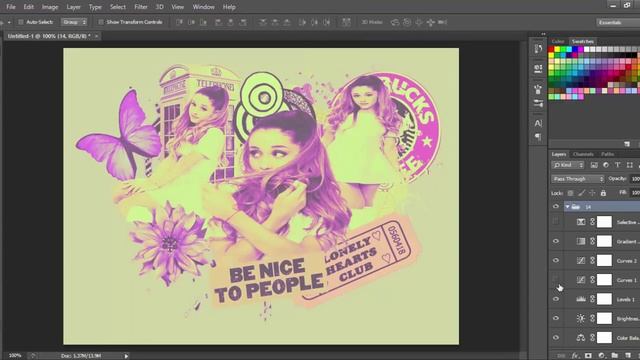Expand the panel dock double arrows
Viewport: 640px width, 360px height.
(x=543, y=34)
